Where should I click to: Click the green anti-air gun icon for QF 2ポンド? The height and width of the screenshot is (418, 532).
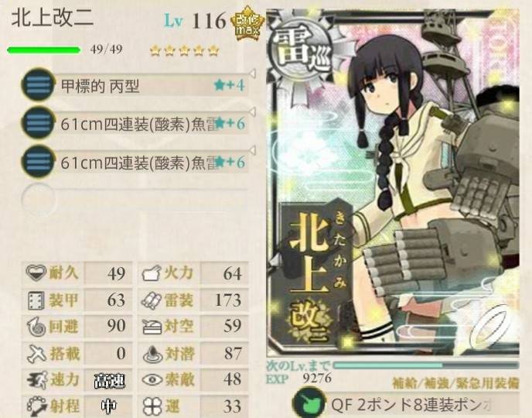(x=309, y=403)
